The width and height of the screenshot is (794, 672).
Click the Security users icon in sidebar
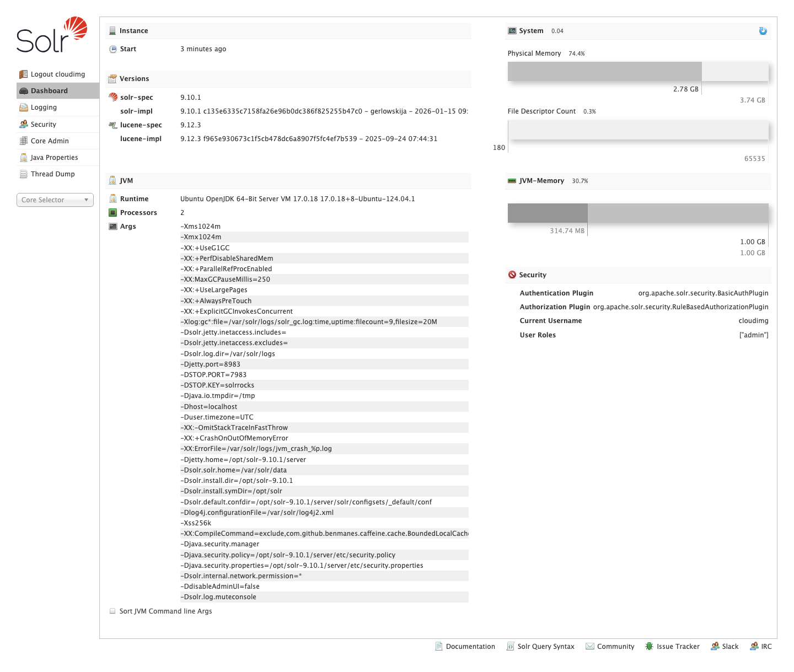(x=23, y=125)
